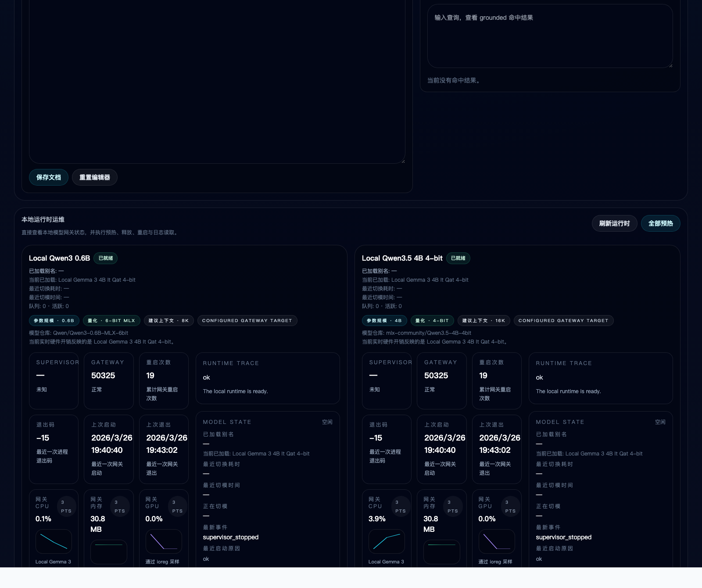Click the RUNTIME TRACE panel in Qwen3.5 4B card
Viewport: 702px width, 588px height.
coord(601,378)
